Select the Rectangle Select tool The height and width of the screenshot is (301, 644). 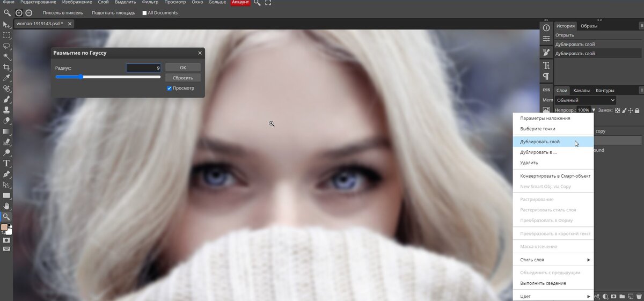point(6,35)
